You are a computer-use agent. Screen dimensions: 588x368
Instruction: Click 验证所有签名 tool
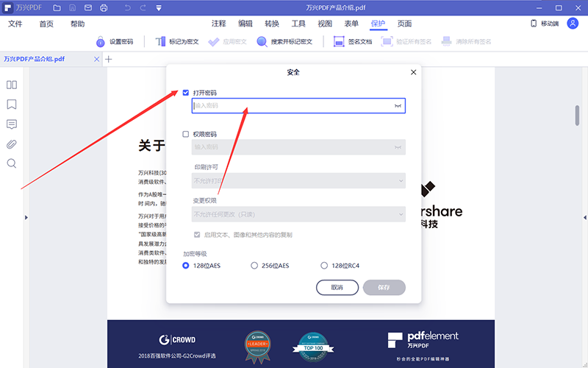point(406,42)
